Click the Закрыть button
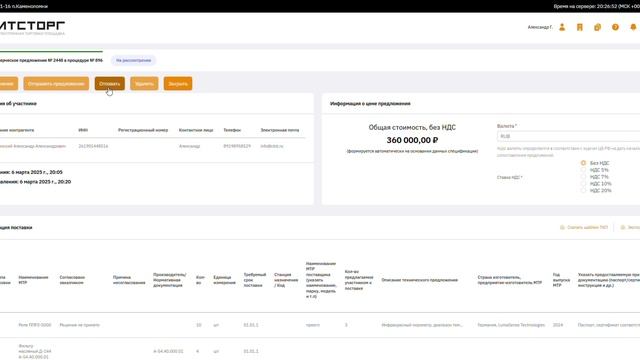This screenshot has width=640, height=360. [x=178, y=84]
